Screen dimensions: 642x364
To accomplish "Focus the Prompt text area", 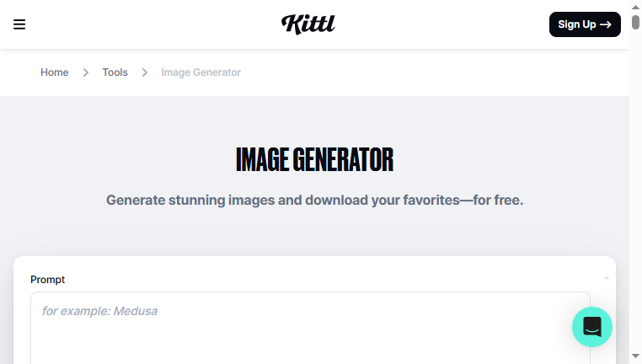I will pyautogui.click(x=310, y=328).
